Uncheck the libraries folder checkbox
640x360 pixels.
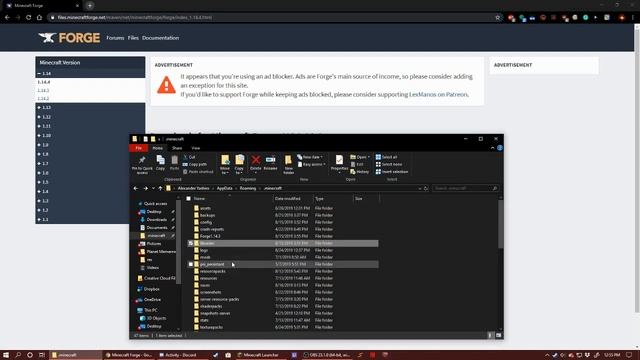point(191,243)
